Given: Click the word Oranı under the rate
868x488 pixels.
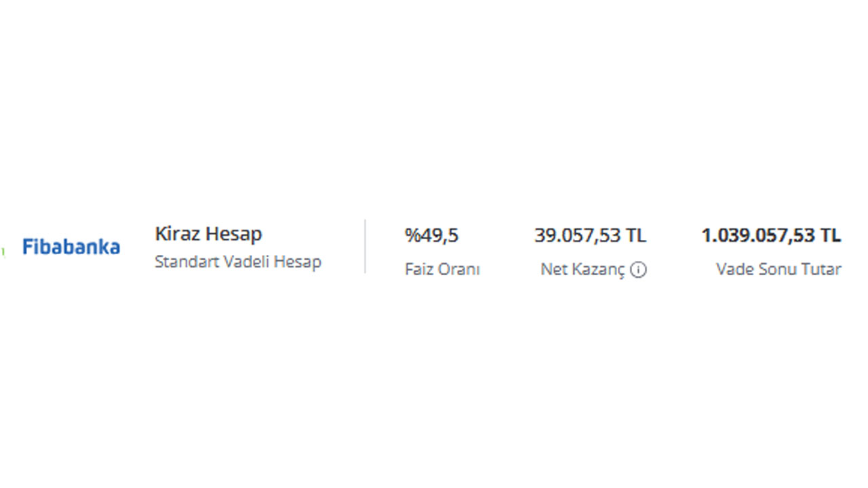Looking at the screenshot, I should pyautogui.click(x=459, y=269).
